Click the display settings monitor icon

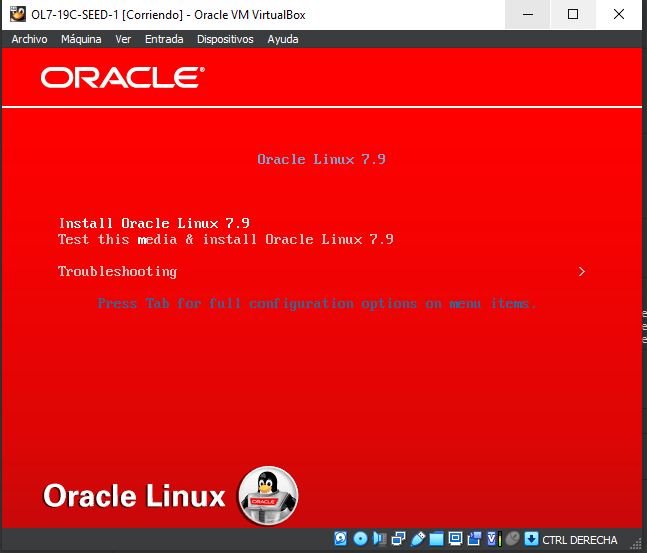pyautogui.click(x=455, y=539)
